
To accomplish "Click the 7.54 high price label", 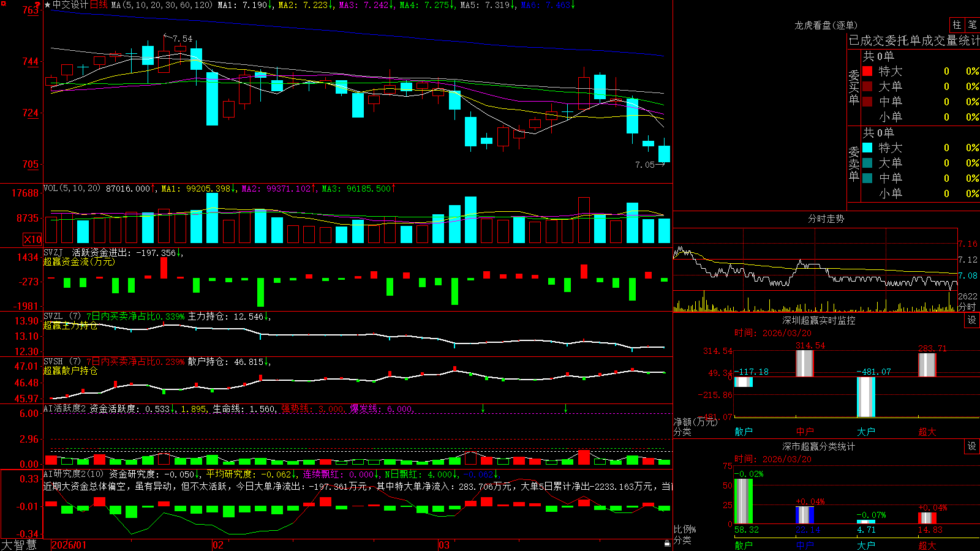I will [183, 39].
